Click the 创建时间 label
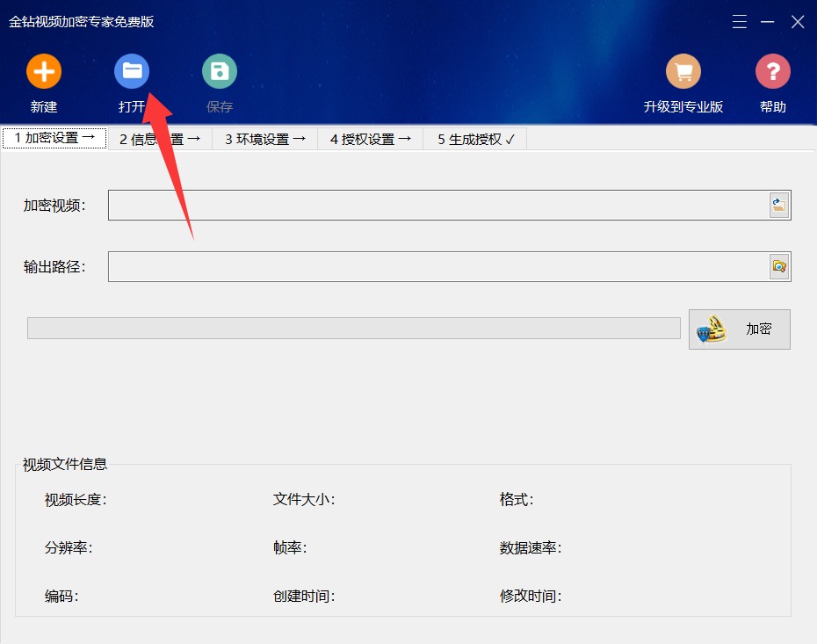The width and height of the screenshot is (817, 644). click(x=304, y=596)
